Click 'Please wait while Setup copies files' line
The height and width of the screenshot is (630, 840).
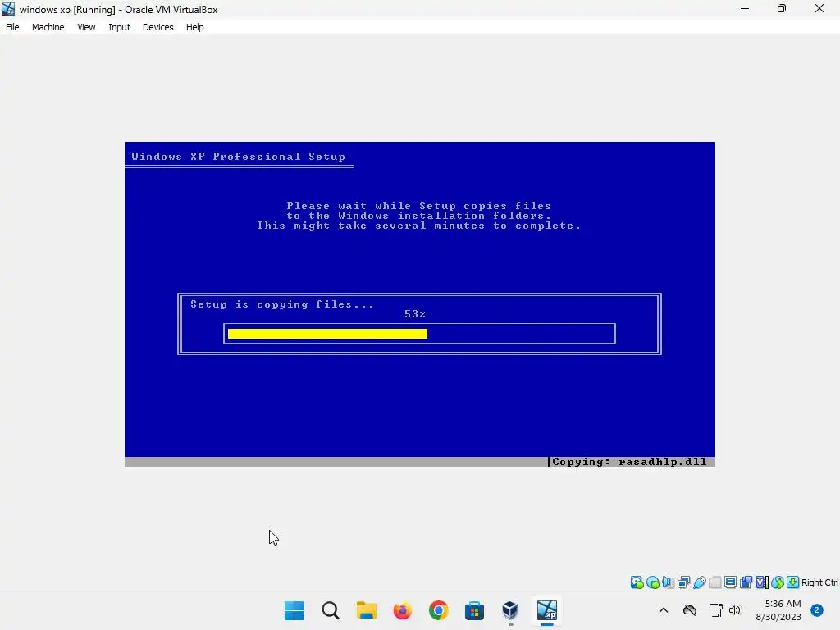[x=418, y=206]
